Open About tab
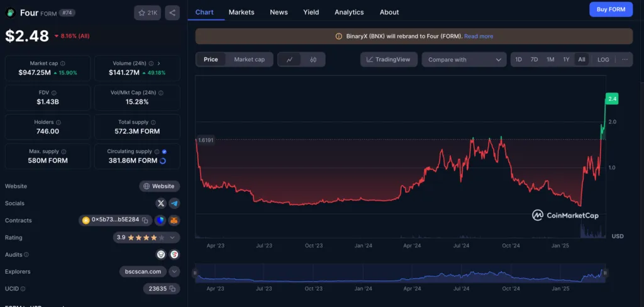The image size is (644, 307). (389, 12)
